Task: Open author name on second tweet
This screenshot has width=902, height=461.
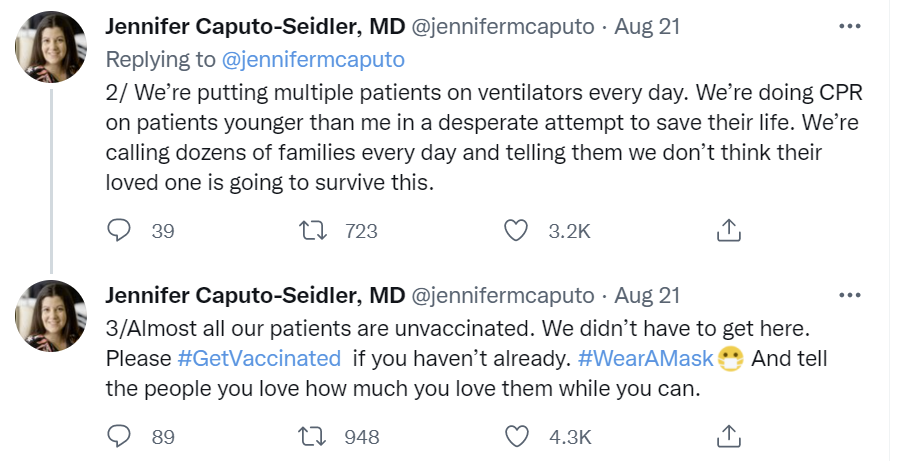Action: pos(255,296)
